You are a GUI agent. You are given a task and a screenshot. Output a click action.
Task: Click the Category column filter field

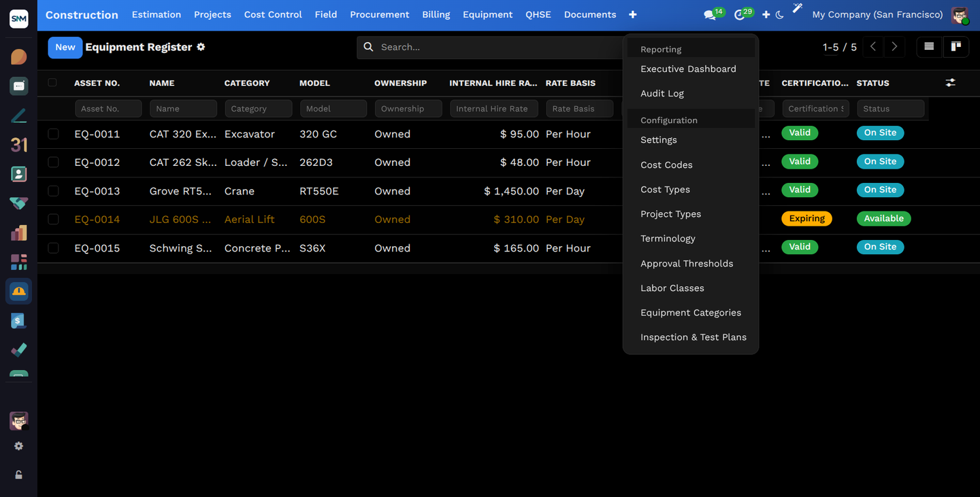259,109
